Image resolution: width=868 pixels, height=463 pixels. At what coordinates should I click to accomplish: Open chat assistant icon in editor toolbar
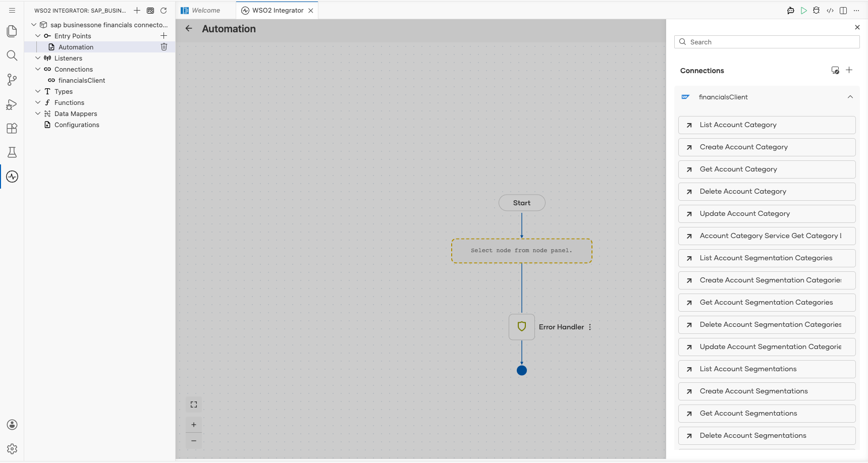(791, 10)
